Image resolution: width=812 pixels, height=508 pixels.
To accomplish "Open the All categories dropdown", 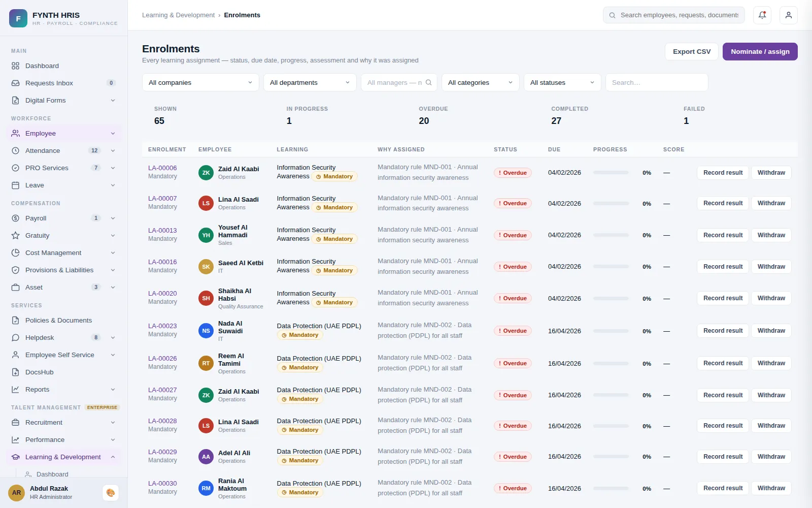I will [x=481, y=82].
